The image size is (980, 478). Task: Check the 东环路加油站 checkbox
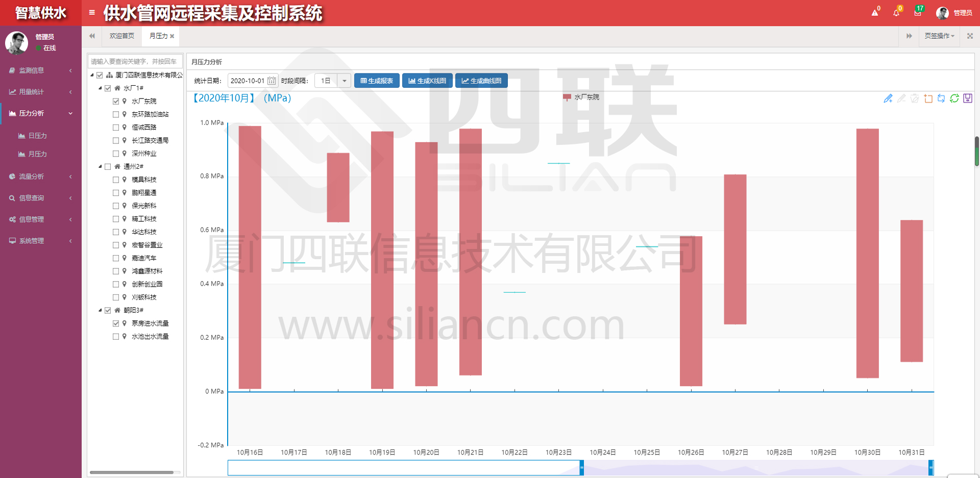pyautogui.click(x=116, y=114)
